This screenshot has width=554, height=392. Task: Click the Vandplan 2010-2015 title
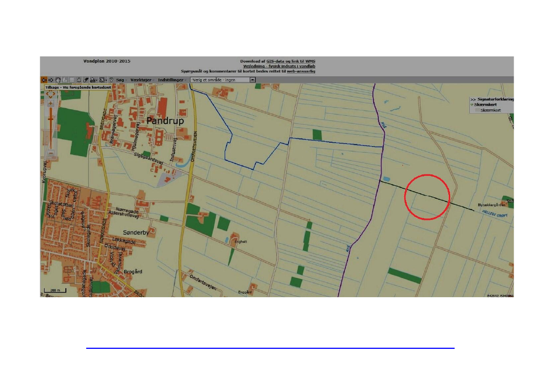click(107, 61)
